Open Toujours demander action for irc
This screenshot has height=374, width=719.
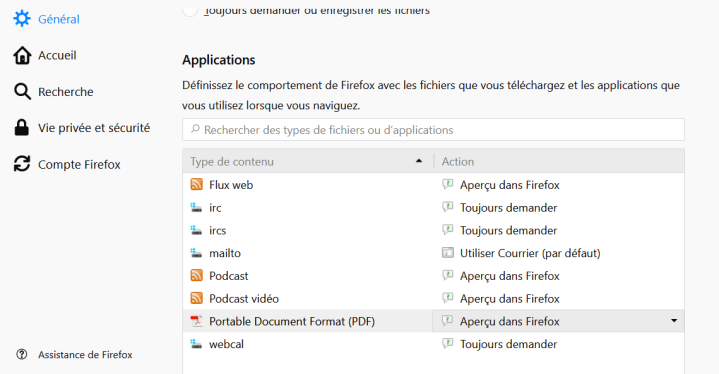click(509, 208)
